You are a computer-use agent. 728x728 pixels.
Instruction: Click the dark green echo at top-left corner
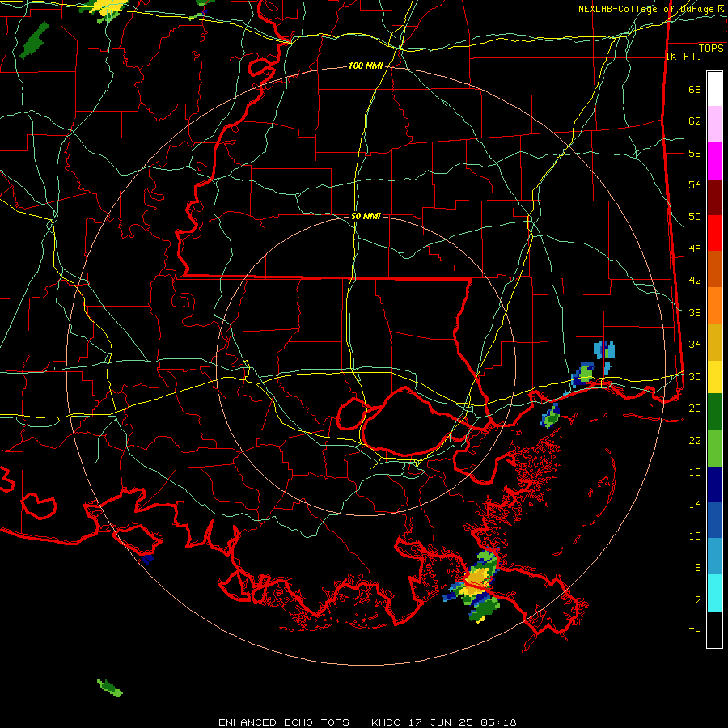coord(34,40)
